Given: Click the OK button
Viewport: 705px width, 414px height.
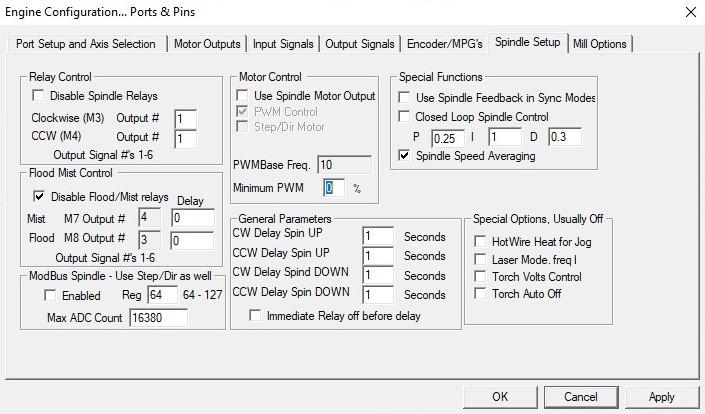Looking at the screenshot, I should 500,397.
